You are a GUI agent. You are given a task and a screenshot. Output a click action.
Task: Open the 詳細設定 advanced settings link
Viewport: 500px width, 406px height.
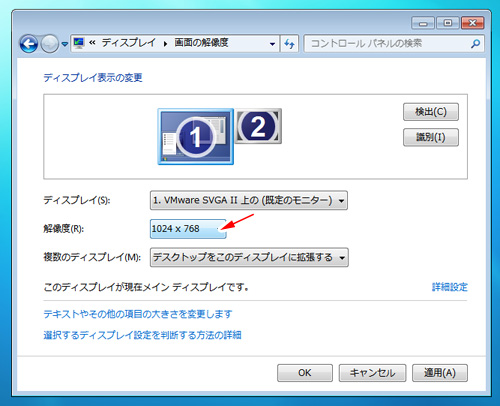(450, 287)
